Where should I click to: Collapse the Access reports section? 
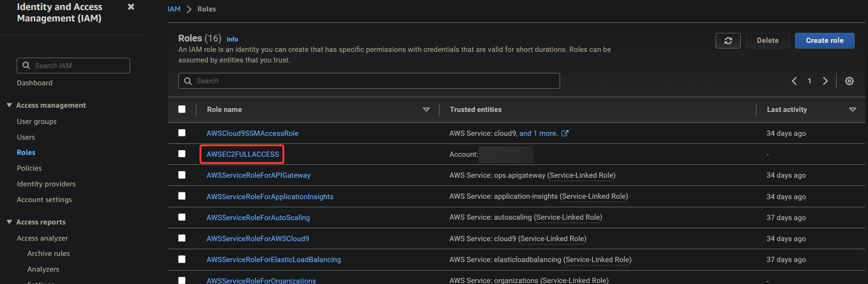pos(9,222)
